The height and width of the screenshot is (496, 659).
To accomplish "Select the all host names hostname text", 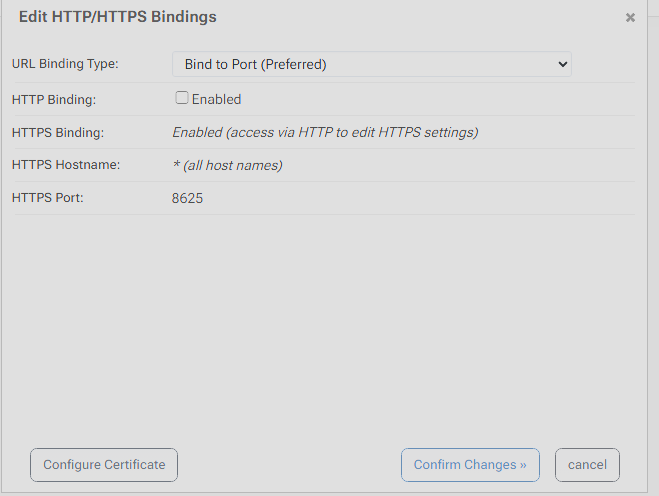I will [227, 165].
